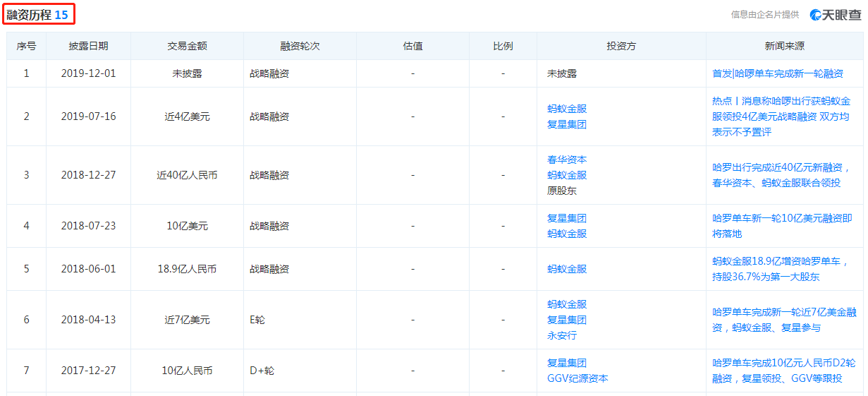Click the 融资历程 section title
Screen dimensions: 868x396
(x=30, y=14)
